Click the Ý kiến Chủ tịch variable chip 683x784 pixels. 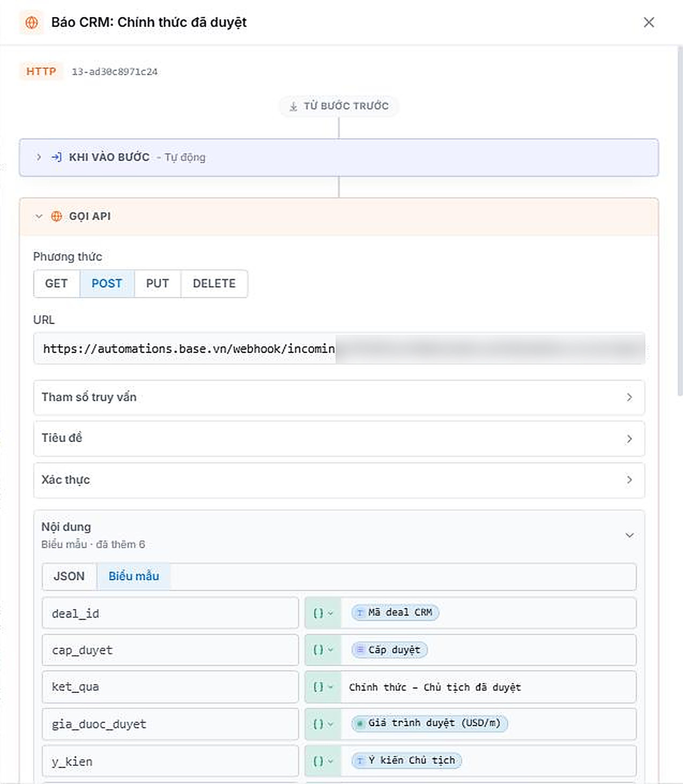click(406, 760)
